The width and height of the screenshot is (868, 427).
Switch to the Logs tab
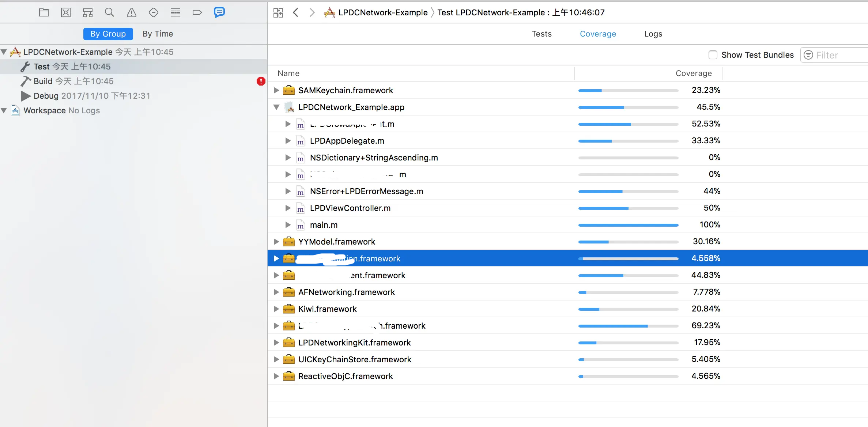(x=653, y=34)
